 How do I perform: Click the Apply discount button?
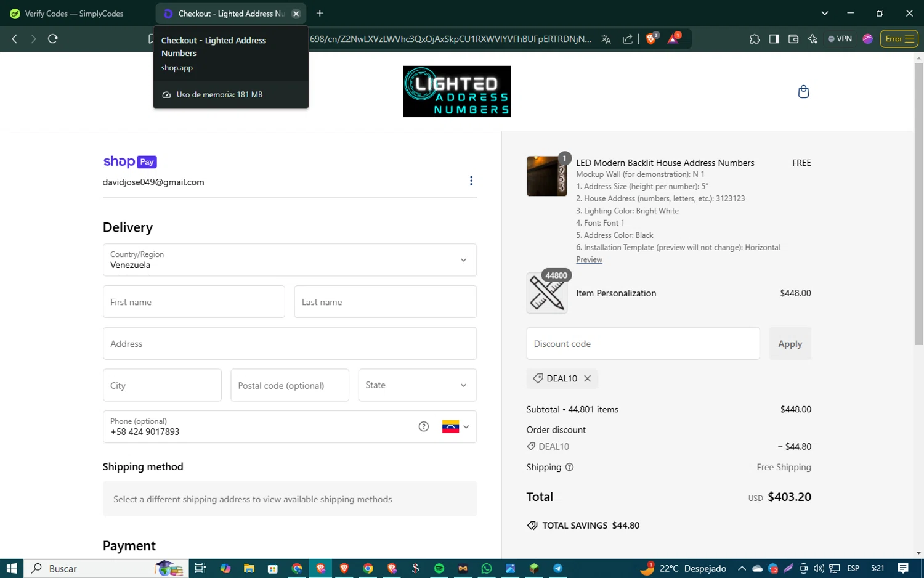pos(790,343)
